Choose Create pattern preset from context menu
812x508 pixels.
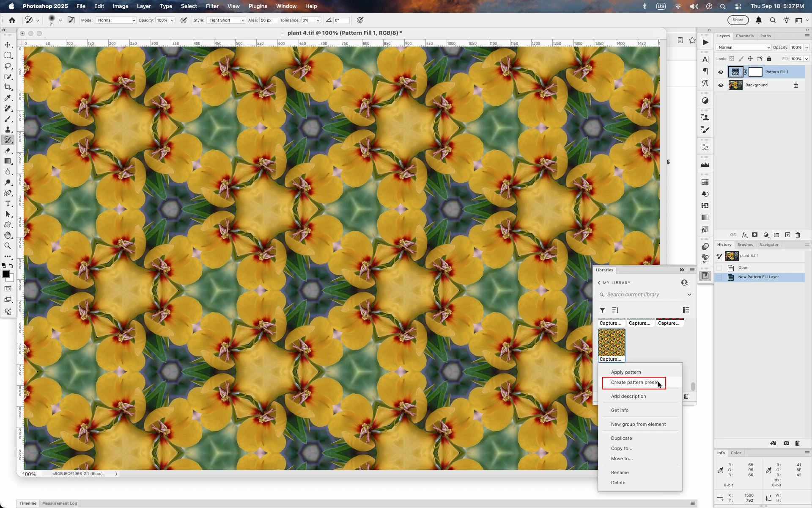tap(634, 383)
